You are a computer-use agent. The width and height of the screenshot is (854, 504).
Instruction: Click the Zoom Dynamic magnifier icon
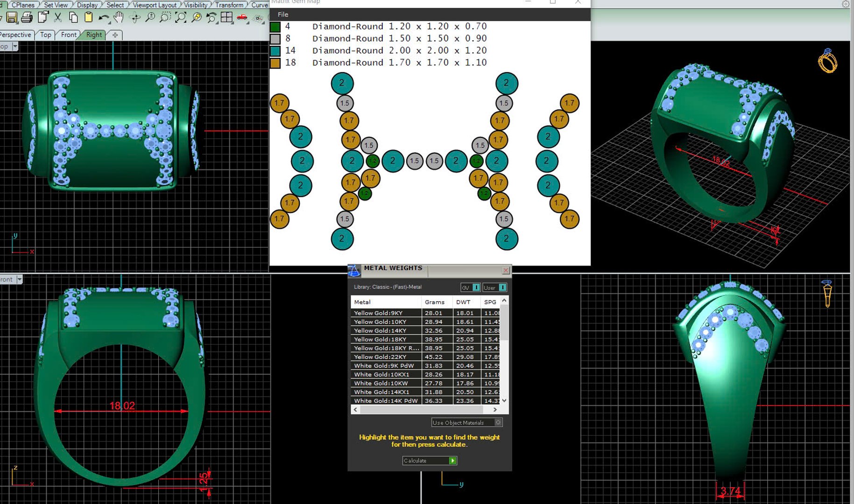point(150,18)
